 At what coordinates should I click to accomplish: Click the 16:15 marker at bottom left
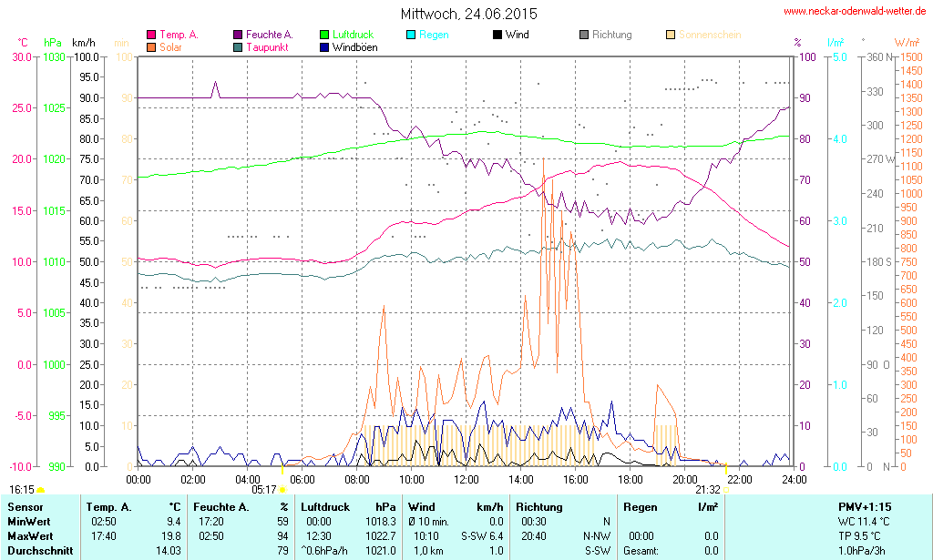click(x=22, y=489)
